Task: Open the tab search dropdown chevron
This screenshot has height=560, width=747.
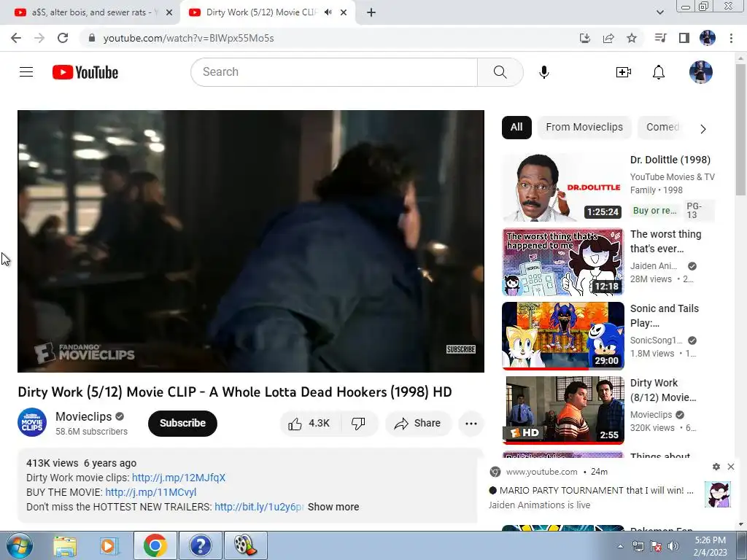Action: [x=659, y=12]
